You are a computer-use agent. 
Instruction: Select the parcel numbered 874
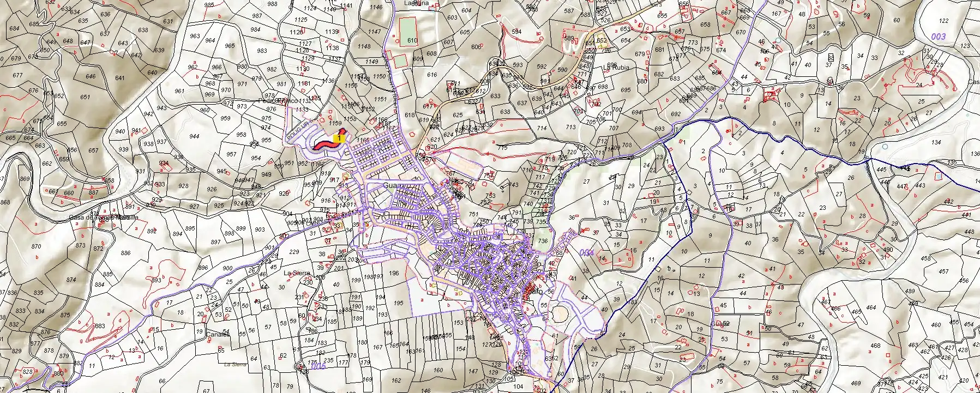tap(71, 280)
